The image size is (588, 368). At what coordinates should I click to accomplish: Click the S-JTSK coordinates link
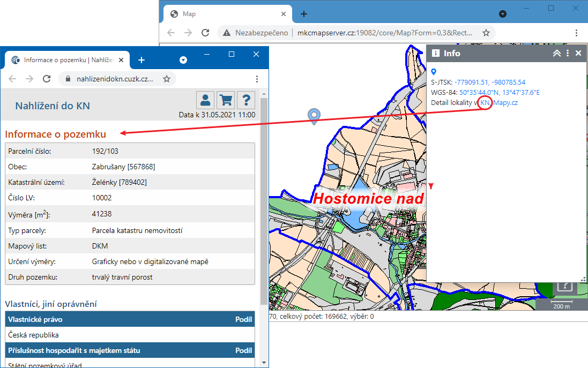489,82
